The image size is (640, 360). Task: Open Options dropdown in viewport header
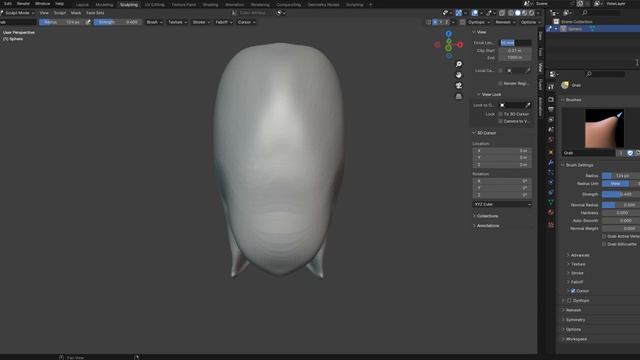click(531, 22)
